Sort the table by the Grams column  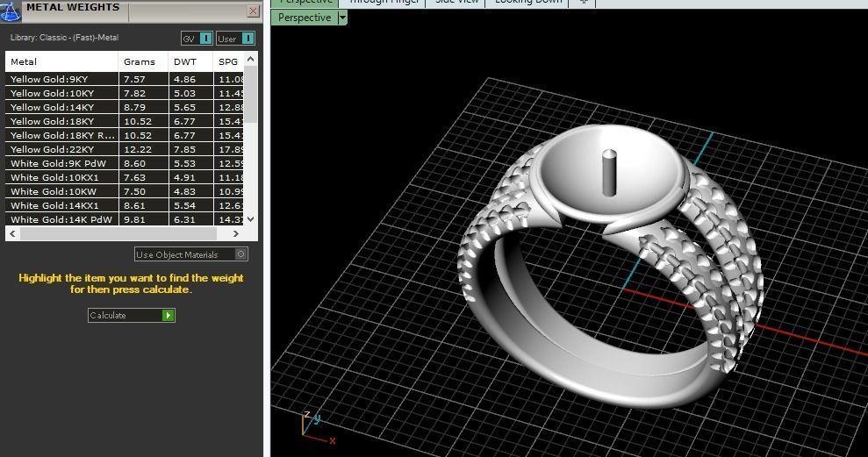pos(143,62)
